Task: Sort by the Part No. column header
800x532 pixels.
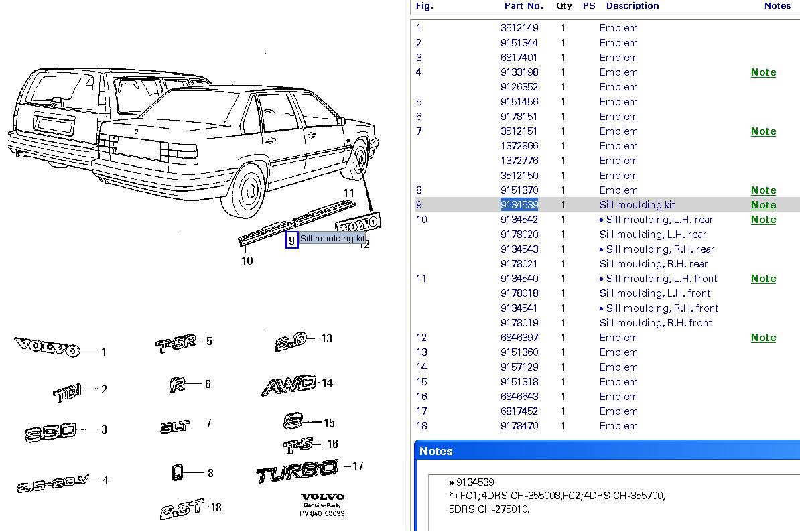Action: [x=523, y=6]
